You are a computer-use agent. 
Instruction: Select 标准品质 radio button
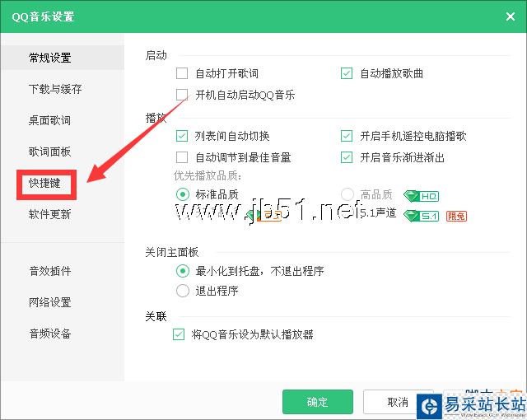(183, 194)
